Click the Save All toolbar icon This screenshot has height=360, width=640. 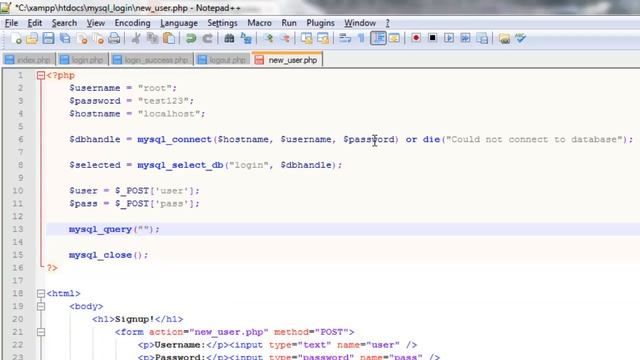coord(65,38)
